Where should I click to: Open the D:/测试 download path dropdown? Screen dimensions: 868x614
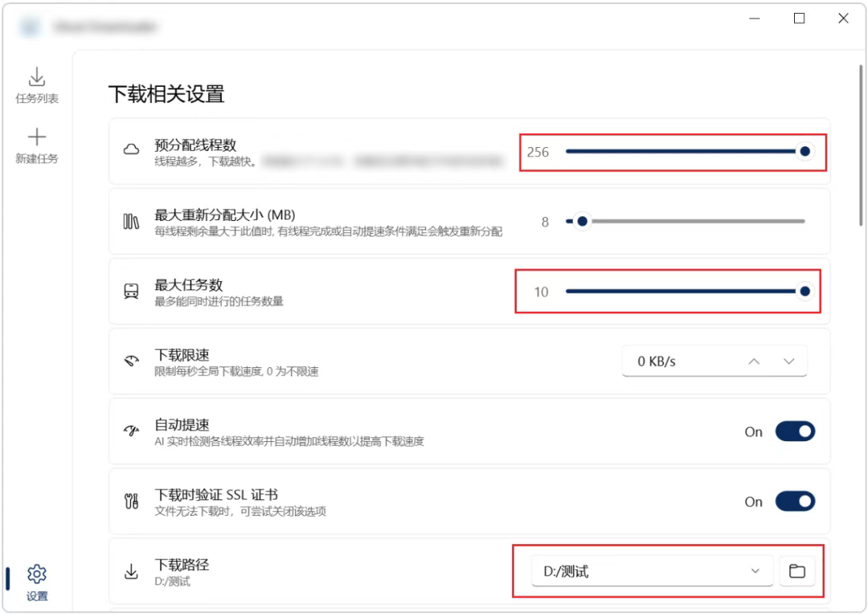[x=652, y=571]
